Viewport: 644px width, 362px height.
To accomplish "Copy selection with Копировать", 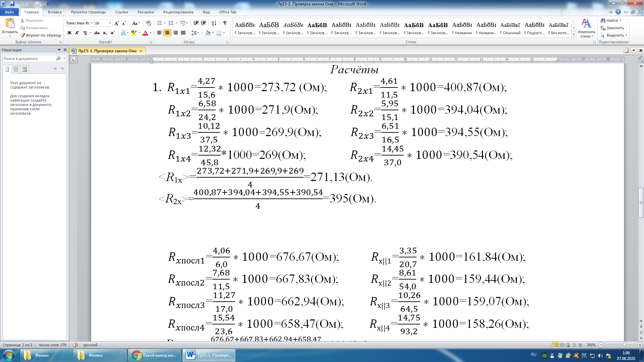I will (x=34, y=28).
